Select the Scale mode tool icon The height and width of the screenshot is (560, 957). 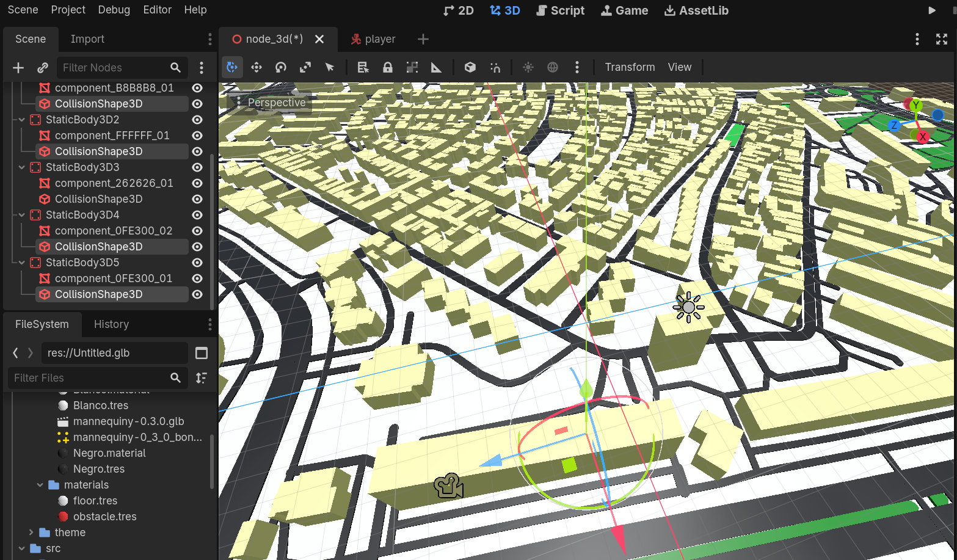(305, 67)
